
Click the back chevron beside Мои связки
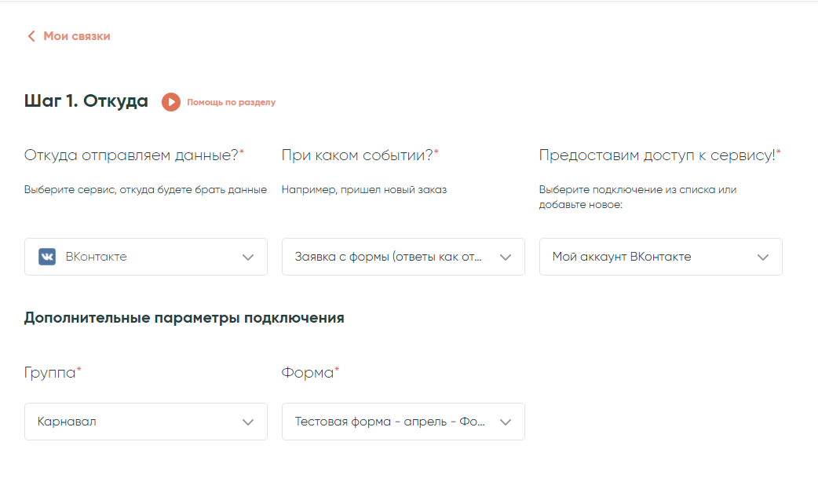point(31,36)
